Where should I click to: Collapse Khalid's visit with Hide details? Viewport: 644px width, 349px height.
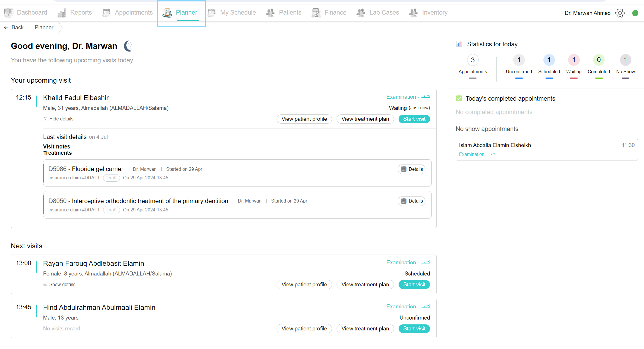[58, 119]
